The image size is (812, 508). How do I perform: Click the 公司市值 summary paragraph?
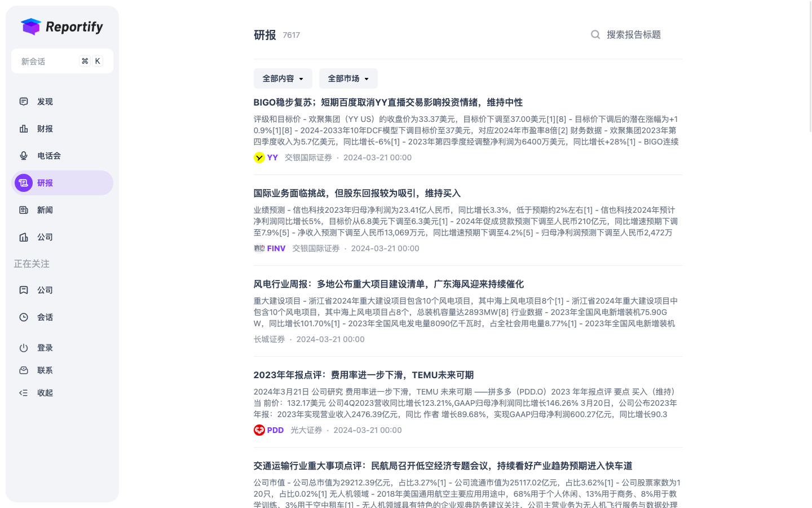tap(467, 493)
